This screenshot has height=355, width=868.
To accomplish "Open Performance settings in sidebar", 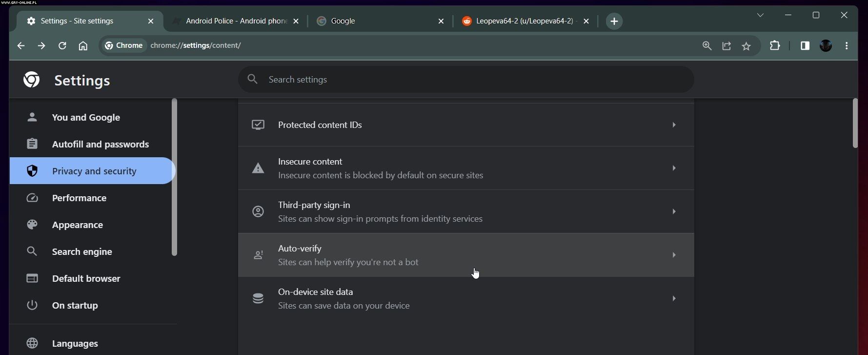I will (79, 198).
